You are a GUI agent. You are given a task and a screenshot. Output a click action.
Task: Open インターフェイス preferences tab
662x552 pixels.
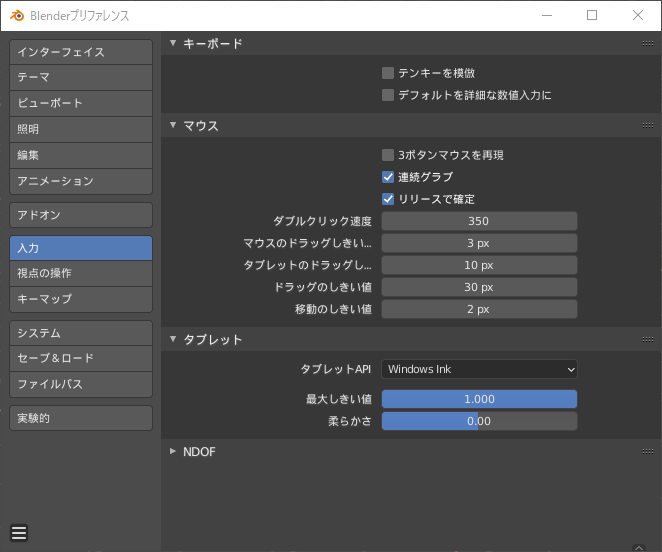81,52
